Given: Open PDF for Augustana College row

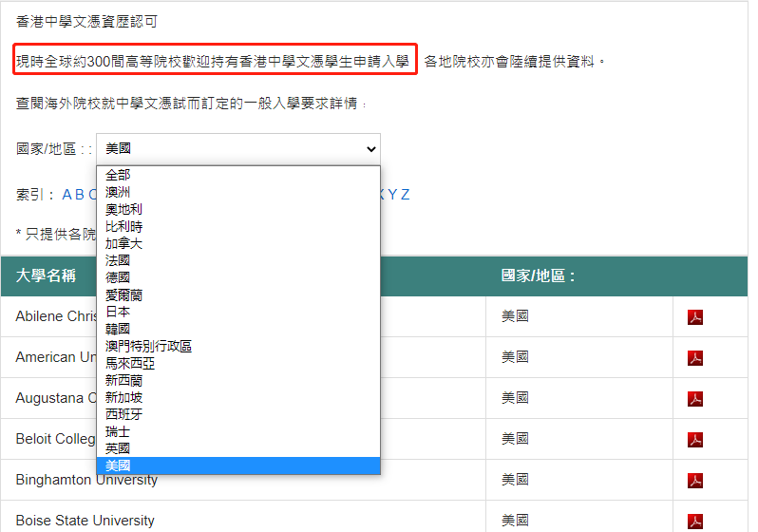Looking at the screenshot, I should click(x=694, y=399).
